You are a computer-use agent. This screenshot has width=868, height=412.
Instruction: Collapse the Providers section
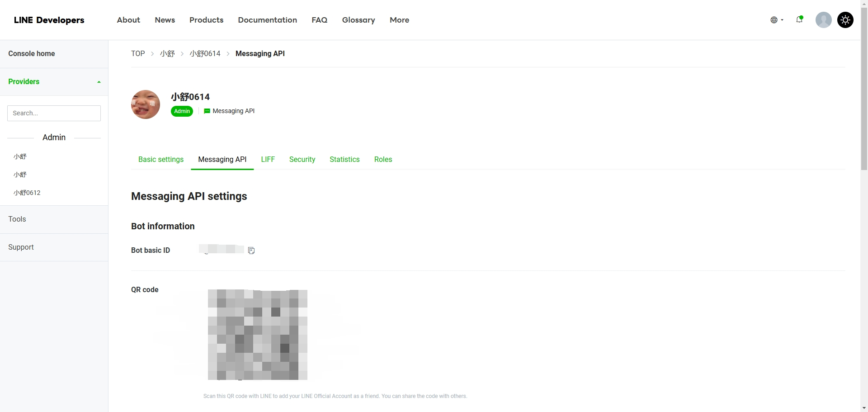click(x=54, y=82)
